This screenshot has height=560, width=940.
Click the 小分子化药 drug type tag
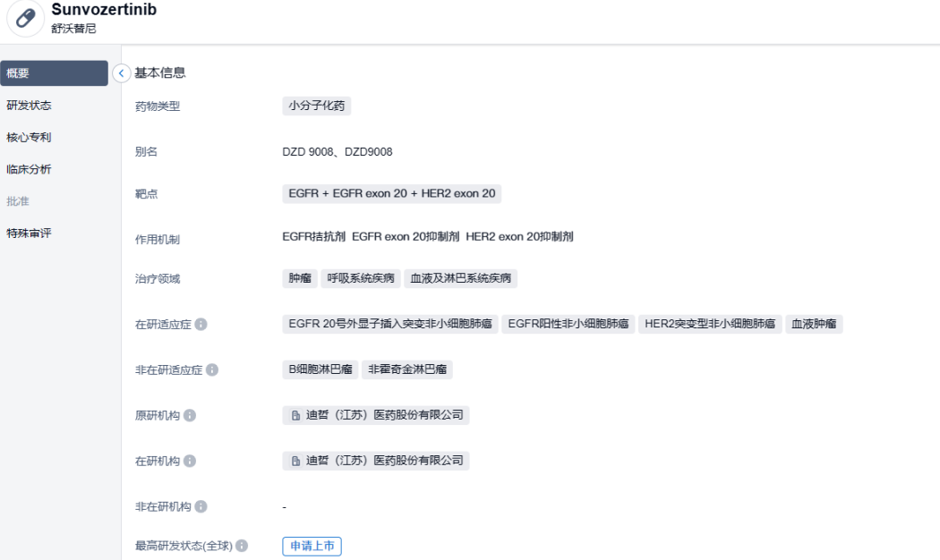point(316,106)
